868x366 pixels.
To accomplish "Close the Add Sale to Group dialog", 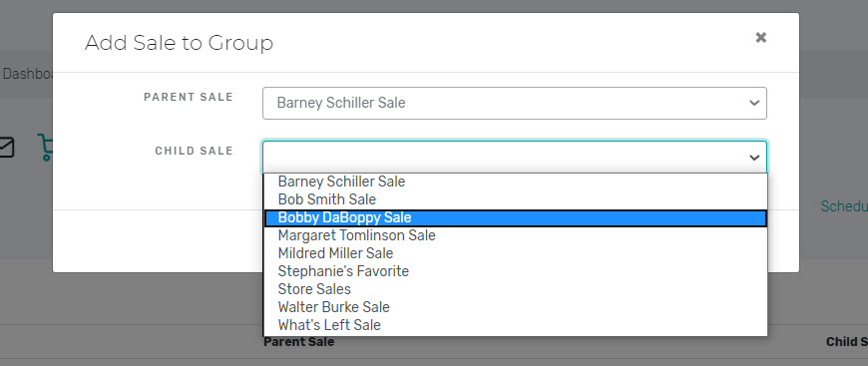I will point(760,38).
